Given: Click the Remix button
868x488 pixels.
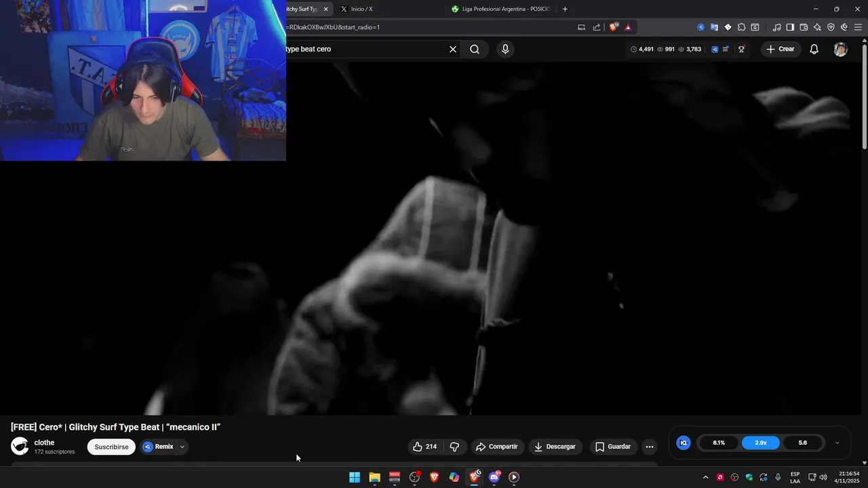Looking at the screenshot, I should tap(159, 447).
